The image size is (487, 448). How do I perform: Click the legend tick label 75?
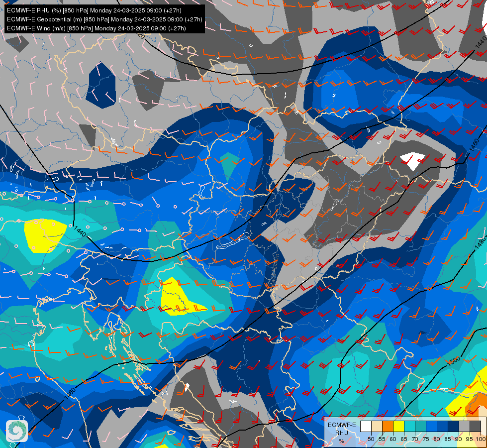click(426, 439)
